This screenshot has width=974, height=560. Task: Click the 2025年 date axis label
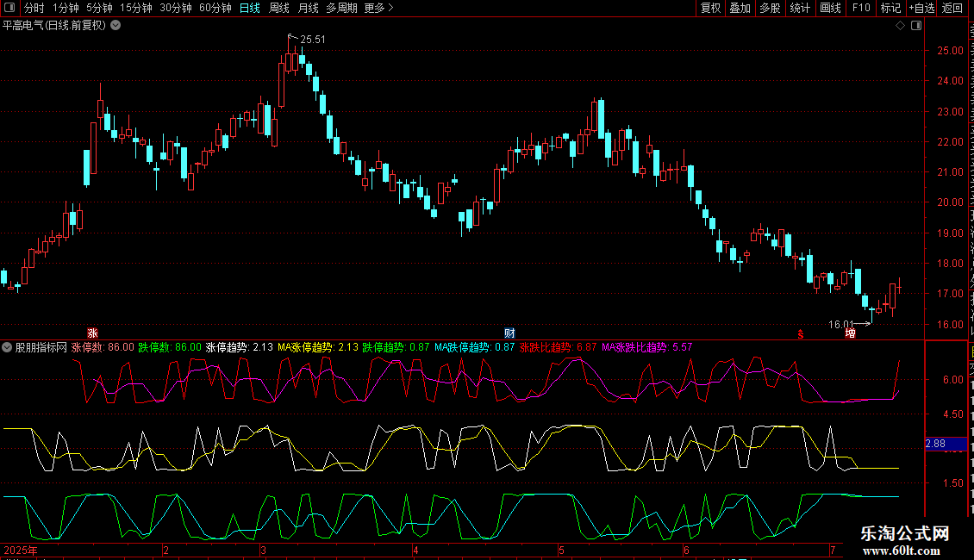21,550
